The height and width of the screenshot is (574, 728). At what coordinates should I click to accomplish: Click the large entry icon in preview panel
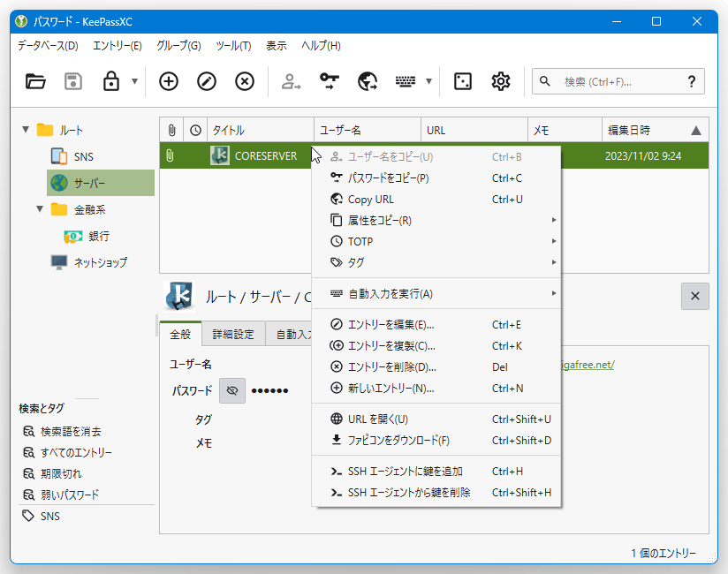point(178,296)
